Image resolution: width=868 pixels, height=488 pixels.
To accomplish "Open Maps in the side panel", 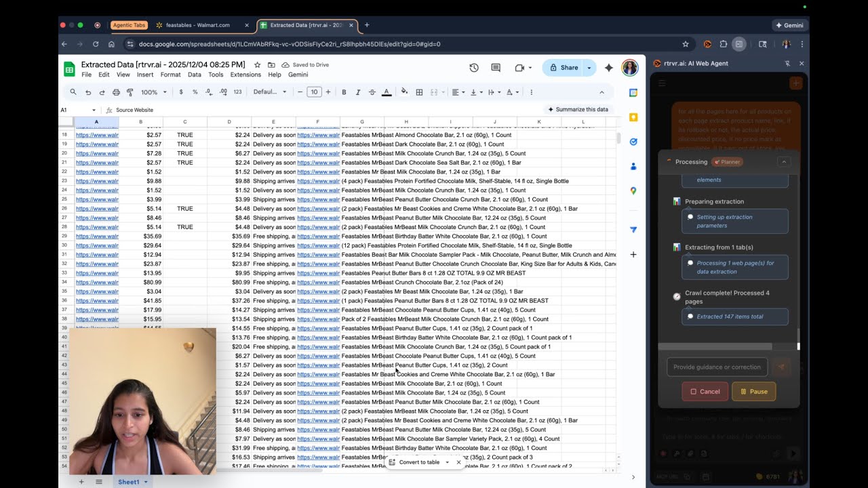I will pyautogui.click(x=633, y=190).
